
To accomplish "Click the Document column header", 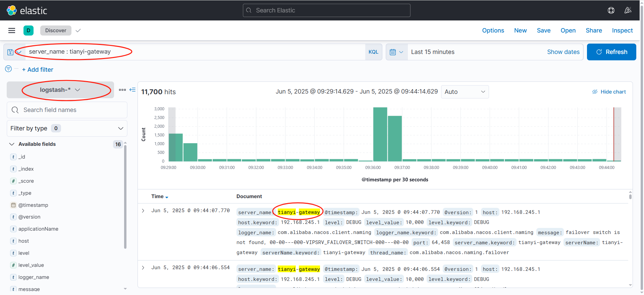I will (x=249, y=196).
